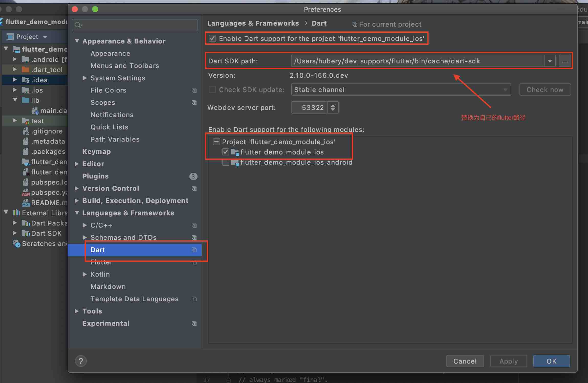
Task: Toggle Enable Dart support for the project checkbox
Action: coord(212,39)
